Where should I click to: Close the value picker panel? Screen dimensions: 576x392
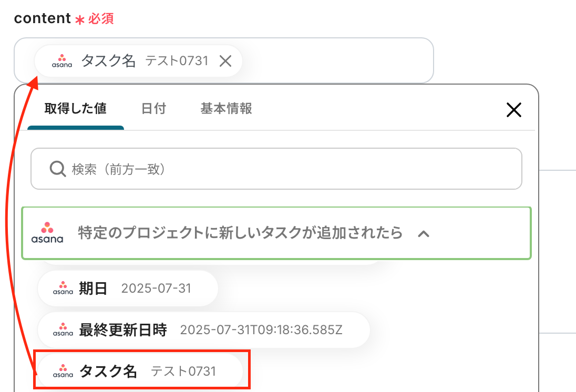click(x=513, y=109)
